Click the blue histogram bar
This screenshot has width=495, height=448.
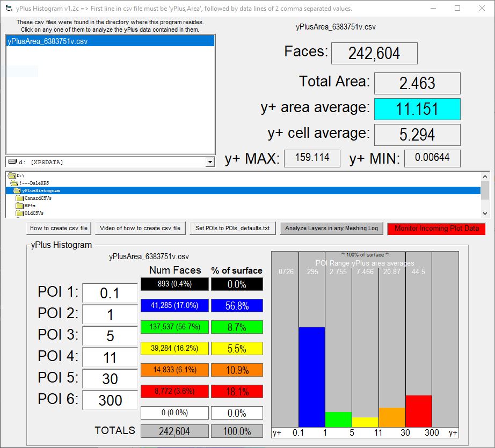coord(311,376)
